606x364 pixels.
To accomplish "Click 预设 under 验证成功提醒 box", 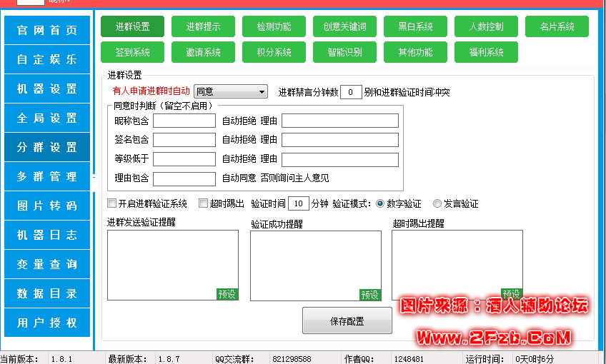I will coord(370,295).
